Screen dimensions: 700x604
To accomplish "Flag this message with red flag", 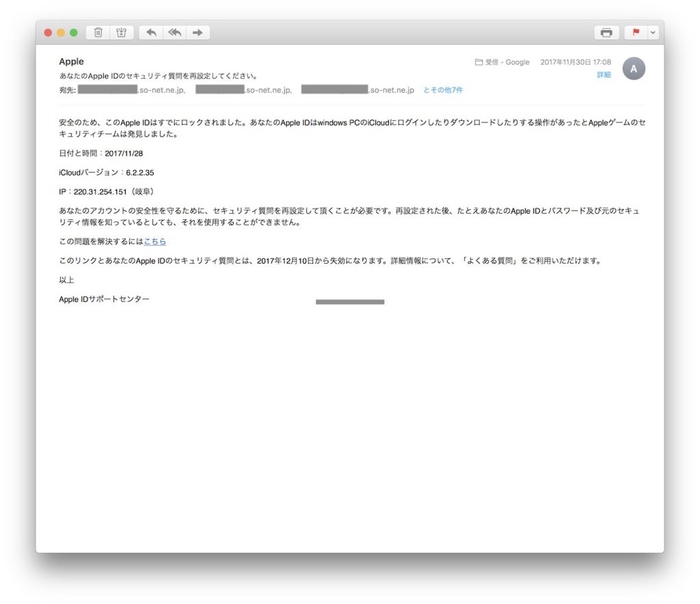I will [636, 33].
